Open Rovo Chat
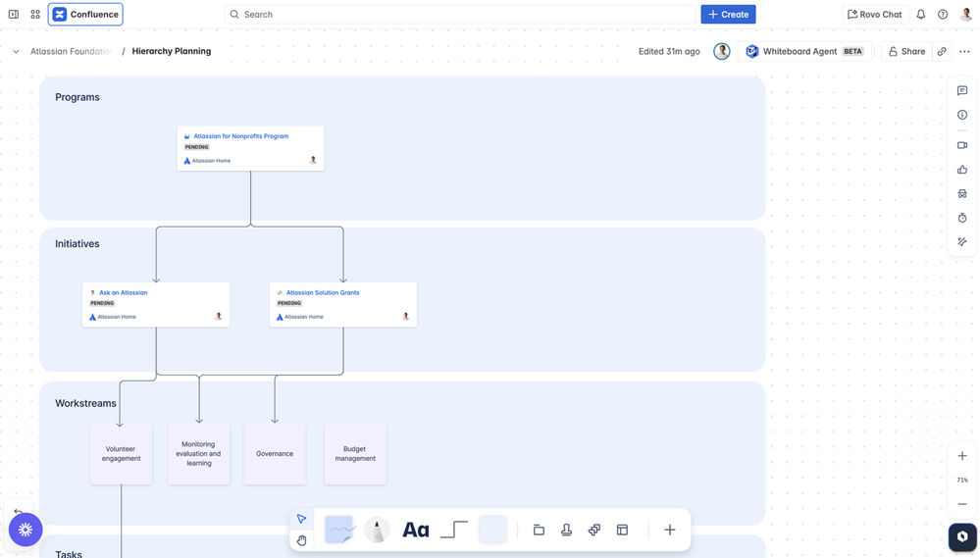The width and height of the screenshot is (980, 558). click(x=874, y=15)
